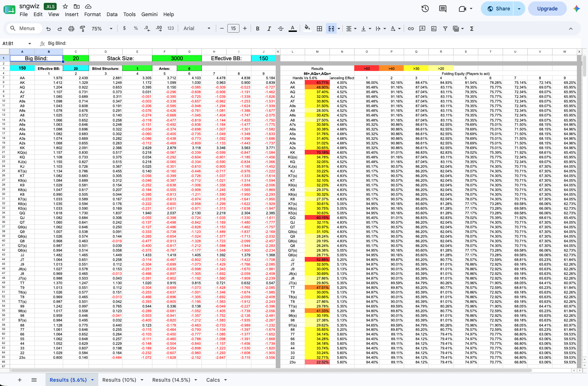Open the comments history panel
Image resolution: width=588 pixels, height=386 pixels.
pyautogui.click(x=443, y=9)
